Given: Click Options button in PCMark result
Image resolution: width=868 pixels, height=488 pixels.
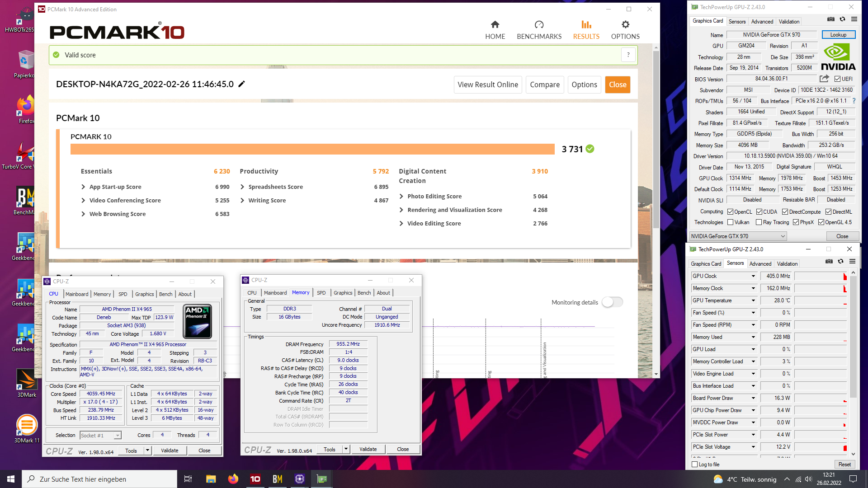Looking at the screenshot, I should pos(584,84).
